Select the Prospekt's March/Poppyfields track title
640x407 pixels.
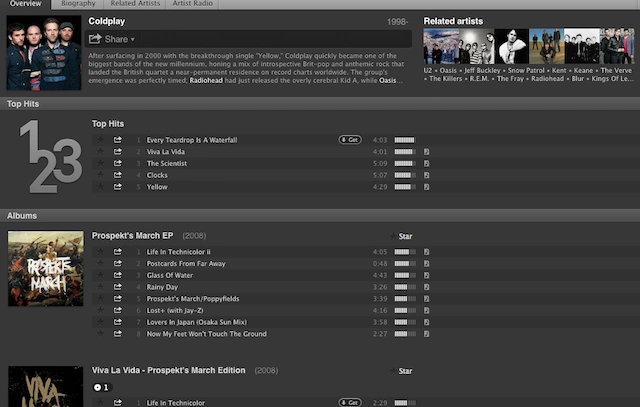(x=193, y=299)
